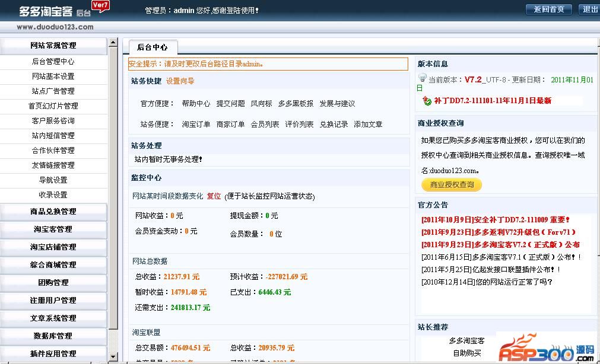Switch to the 后台中心 tab
600x364 pixels.
click(153, 47)
